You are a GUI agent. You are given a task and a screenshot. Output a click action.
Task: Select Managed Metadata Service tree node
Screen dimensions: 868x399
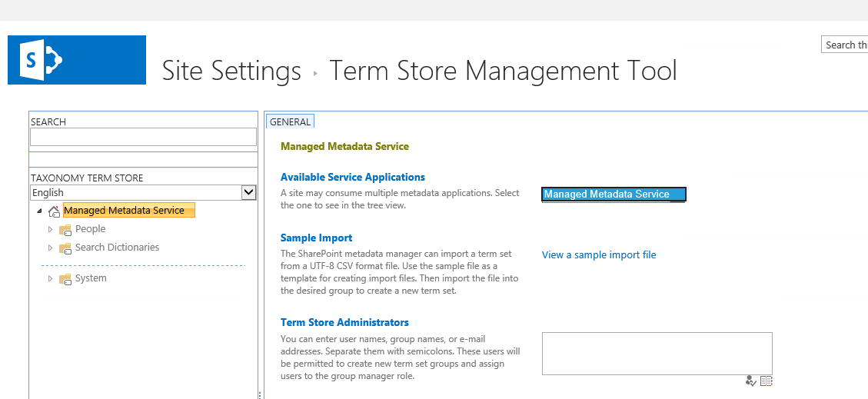tap(129, 211)
